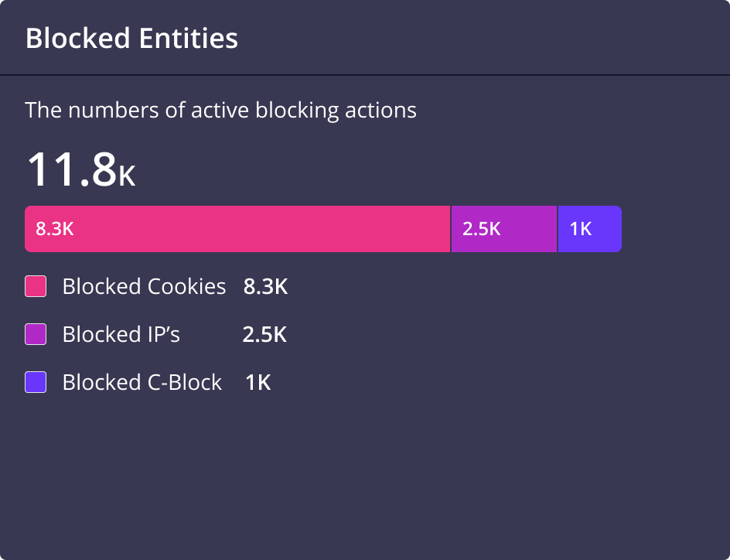Viewport: 730px width, 560px height.
Task: Click the active blocking actions description text
Action: 220,111
